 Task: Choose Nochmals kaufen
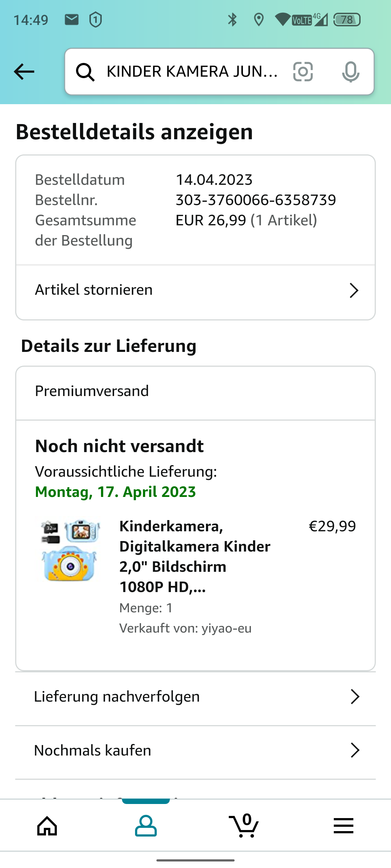[x=93, y=750]
